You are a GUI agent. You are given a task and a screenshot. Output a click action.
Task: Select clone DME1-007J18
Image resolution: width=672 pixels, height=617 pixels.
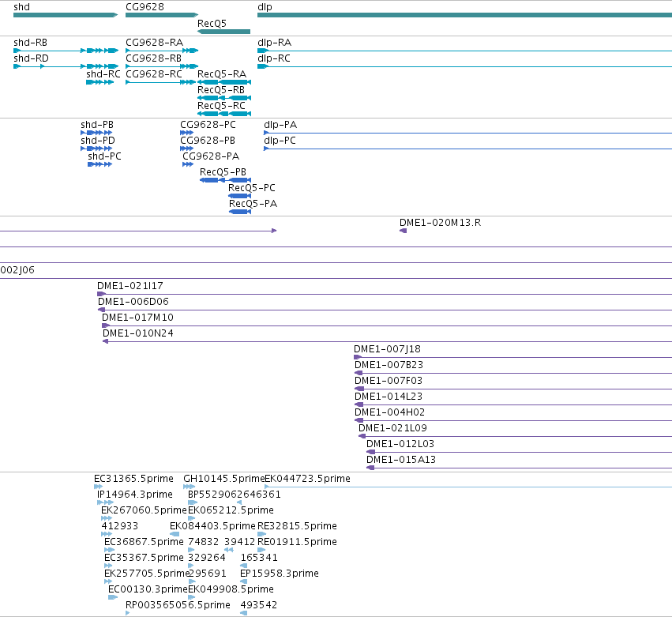coord(513,358)
